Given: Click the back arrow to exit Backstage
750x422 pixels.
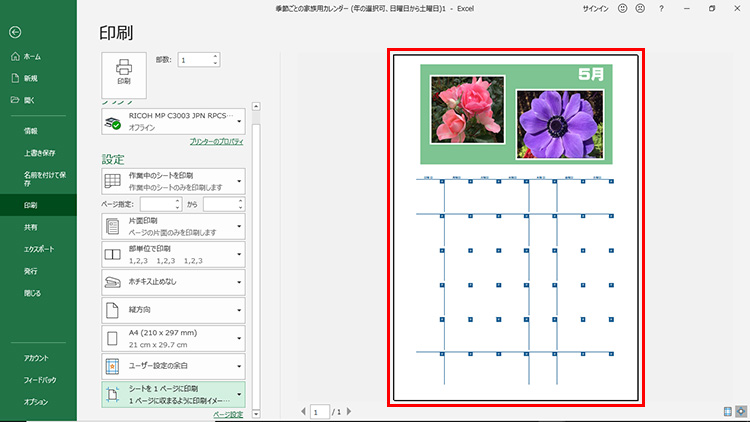Looking at the screenshot, I should click(15, 32).
